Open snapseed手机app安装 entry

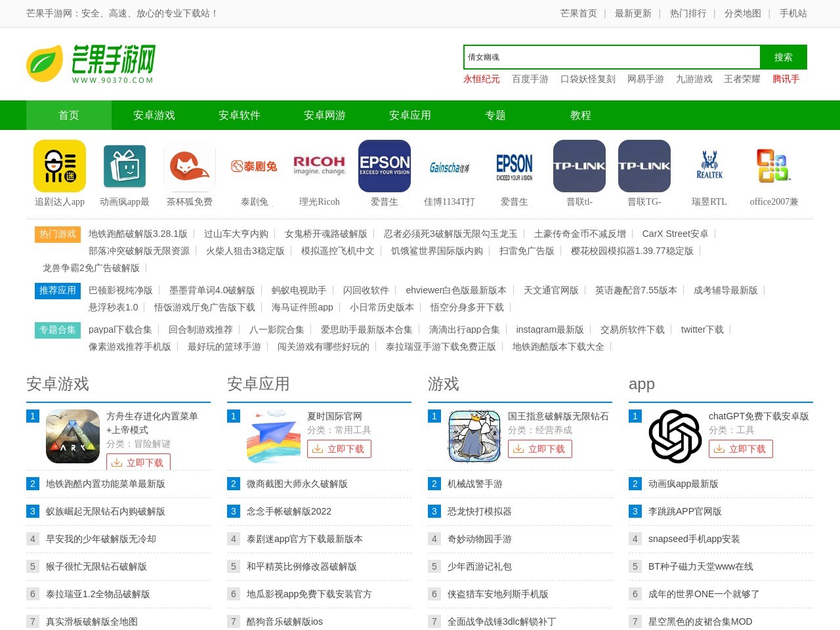pyautogui.click(x=694, y=539)
